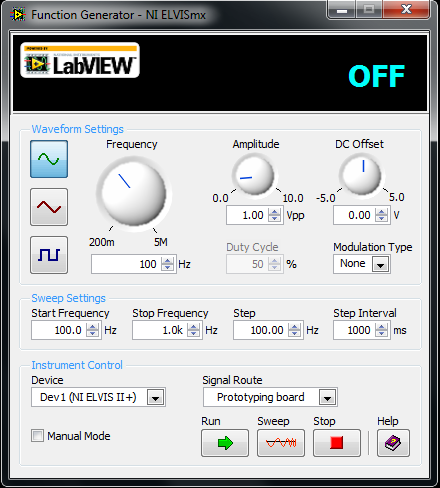Click the red Stop button

337,443
